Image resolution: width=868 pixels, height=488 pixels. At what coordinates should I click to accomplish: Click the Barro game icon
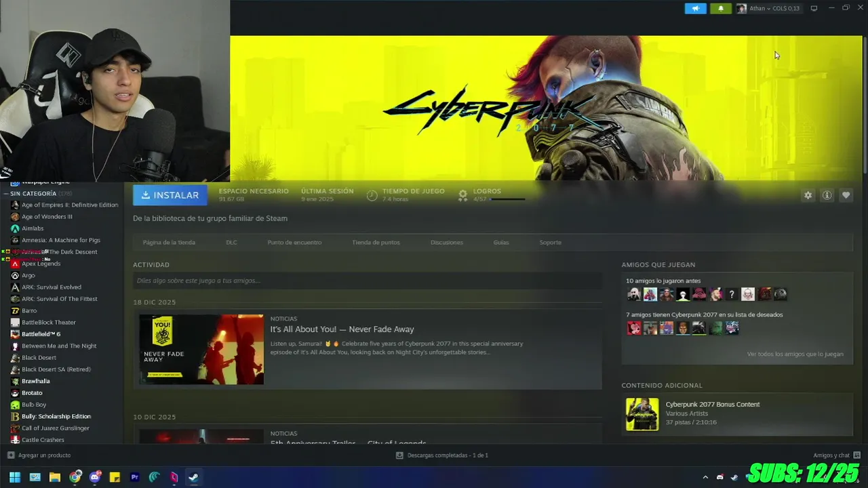[15, 311]
